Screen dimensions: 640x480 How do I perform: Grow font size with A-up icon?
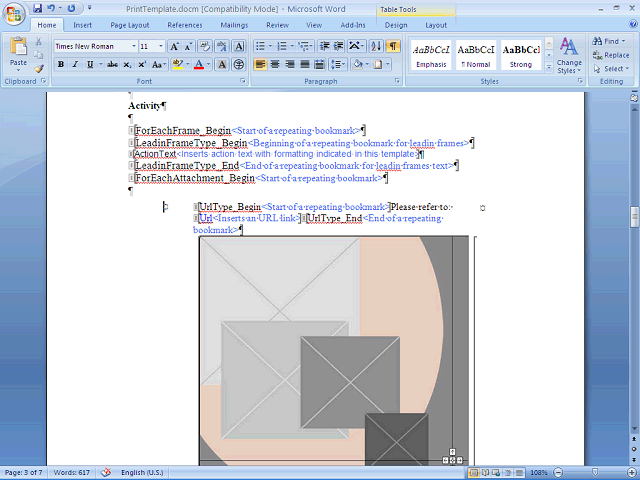coord(174,46)
